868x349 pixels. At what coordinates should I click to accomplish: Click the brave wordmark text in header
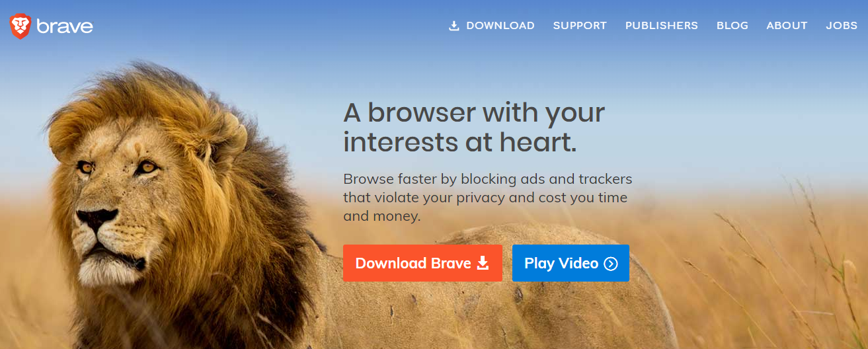point(65,26)
